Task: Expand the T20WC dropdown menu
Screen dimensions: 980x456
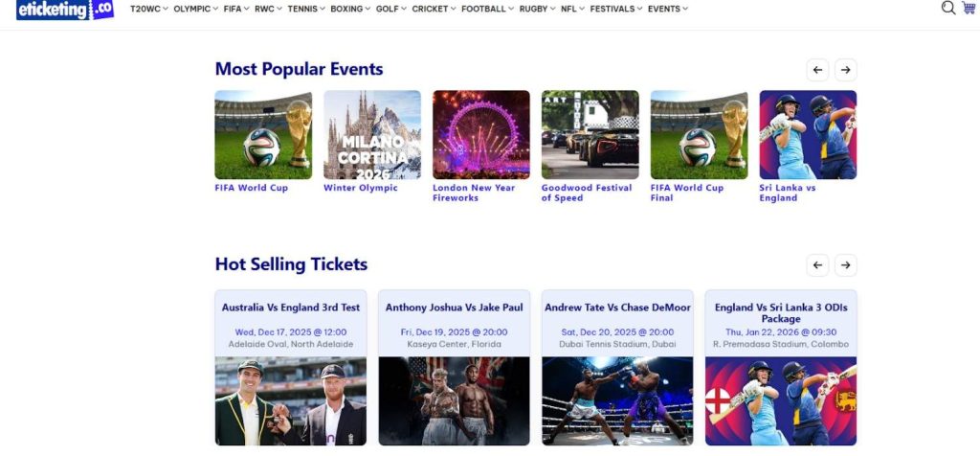Action: [148, 10]
